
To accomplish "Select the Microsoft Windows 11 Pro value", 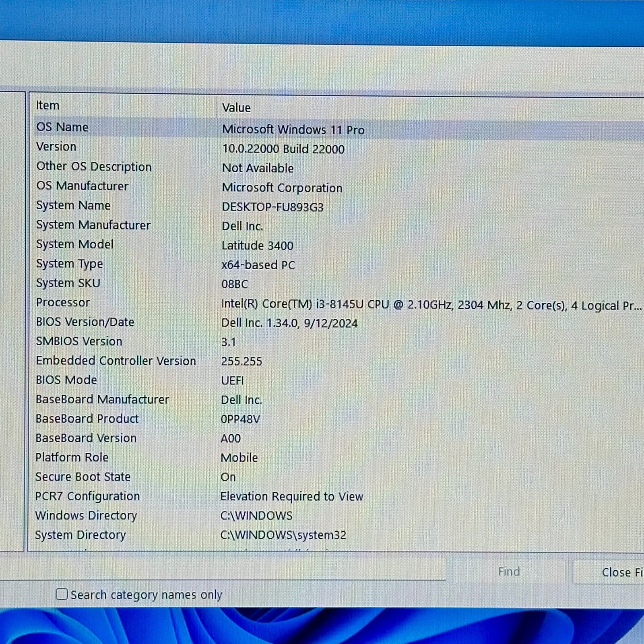I will [x=293, y=130].
